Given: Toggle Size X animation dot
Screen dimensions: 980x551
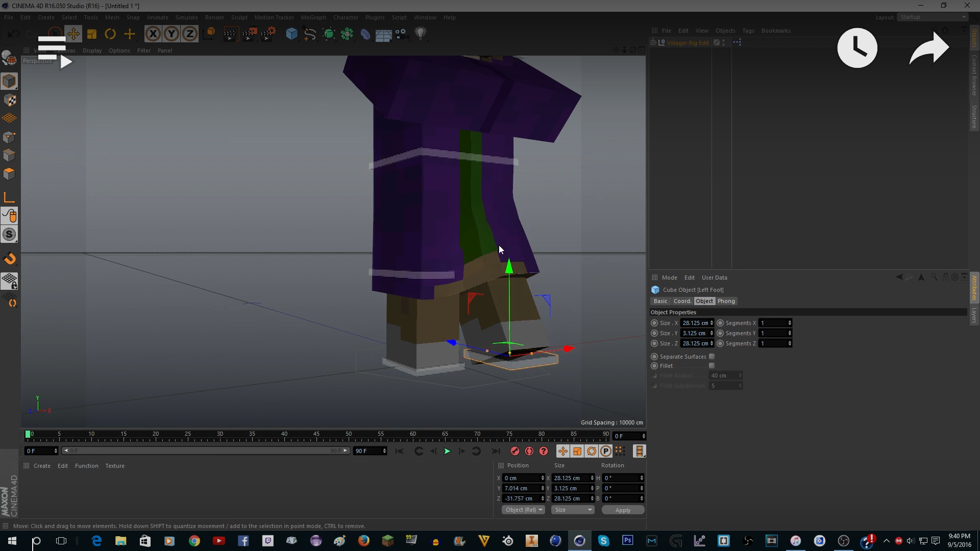Looking at the screenshot, I should [x=654, y=323].
